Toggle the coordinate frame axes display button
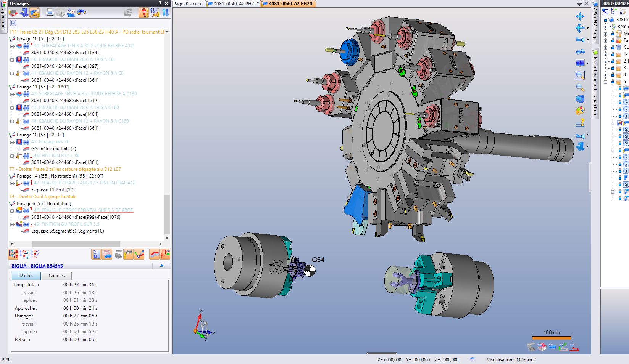 point(139,254)
